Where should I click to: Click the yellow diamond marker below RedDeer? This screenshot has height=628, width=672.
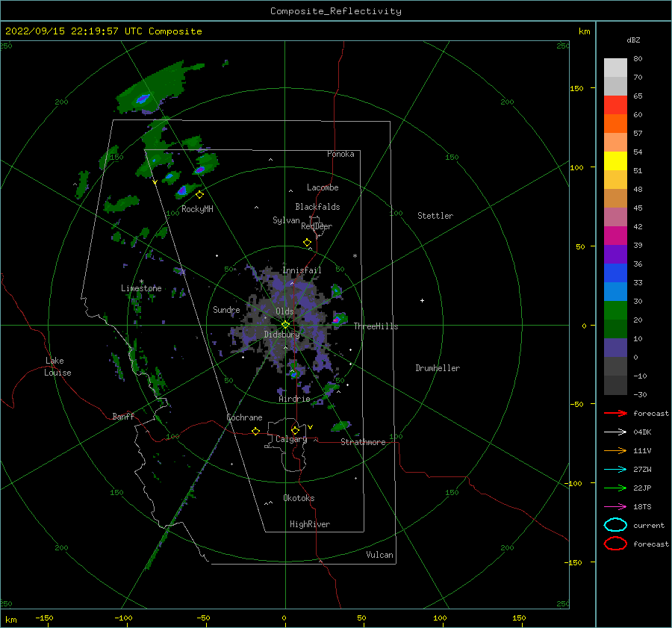click(x=308, y=243)
